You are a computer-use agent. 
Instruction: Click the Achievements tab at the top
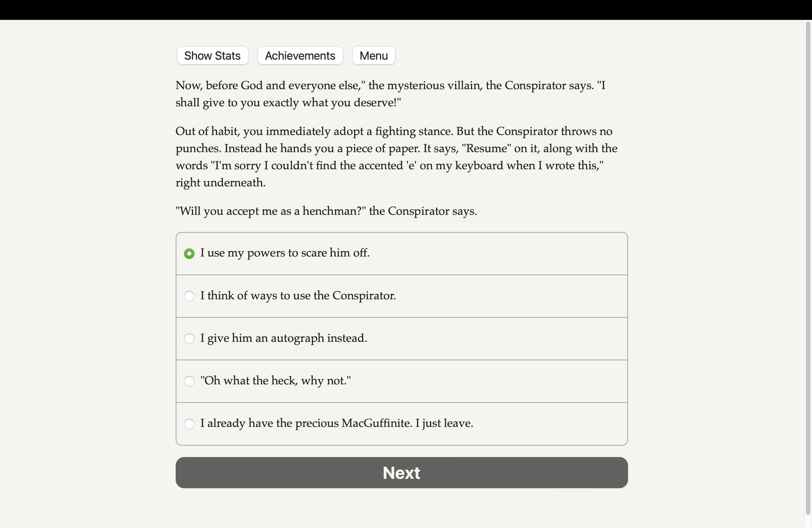coord(300,55)
